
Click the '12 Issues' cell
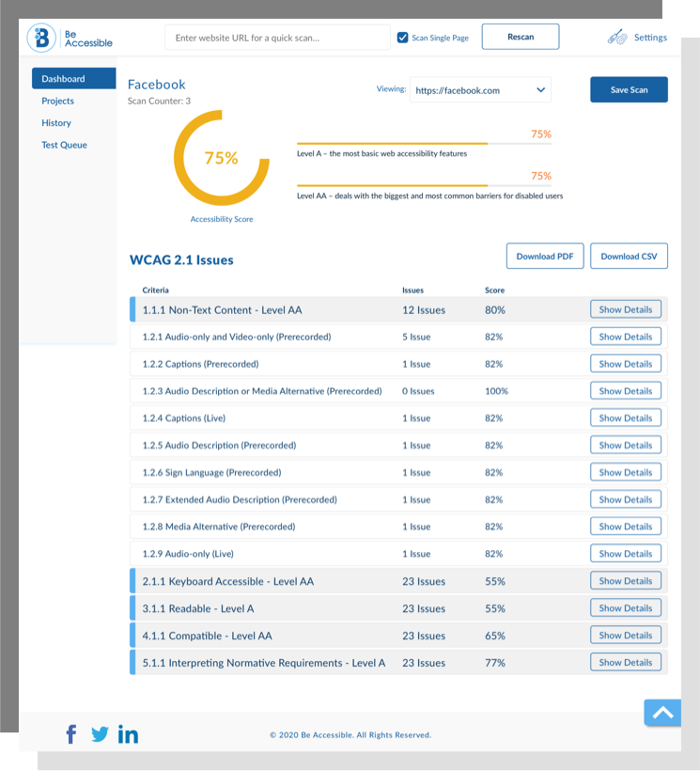click(x=424, y=310)
